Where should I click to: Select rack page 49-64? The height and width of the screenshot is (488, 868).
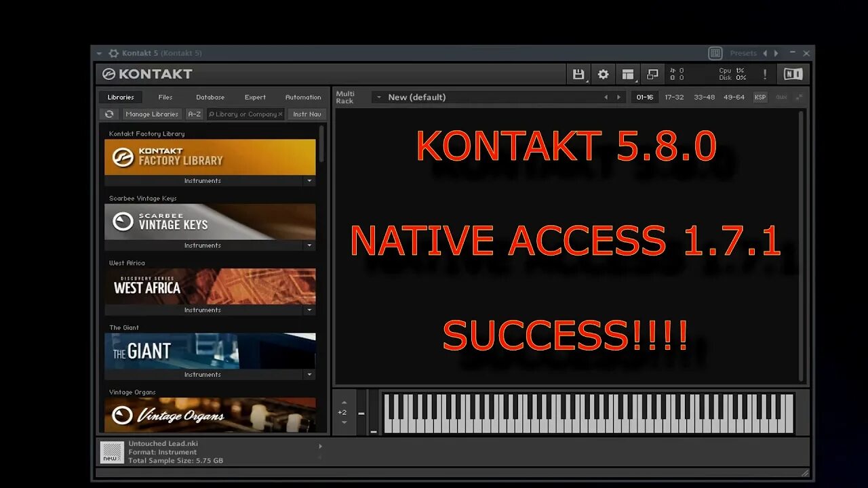click(734, 97)
